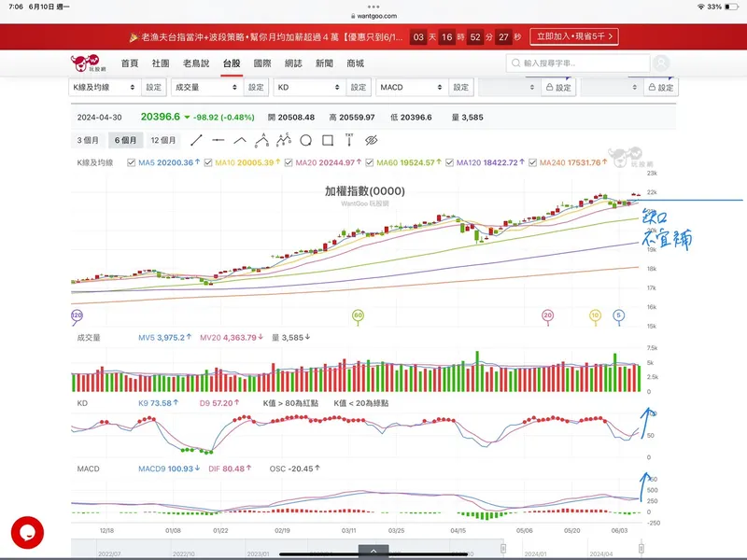This screenshot has height=560, width=747.
Task: Click 設定 button next to 成交量
Action: pos(256,87)
